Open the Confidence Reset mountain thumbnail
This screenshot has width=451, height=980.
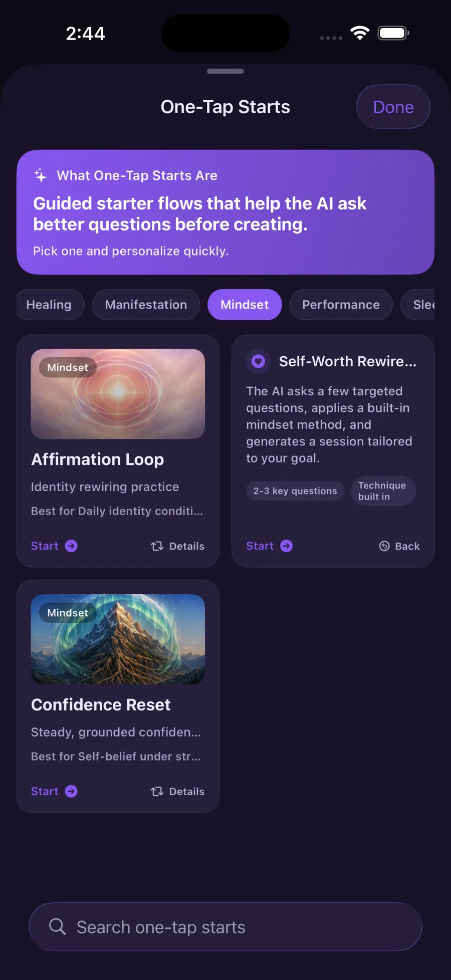[118, 639]
